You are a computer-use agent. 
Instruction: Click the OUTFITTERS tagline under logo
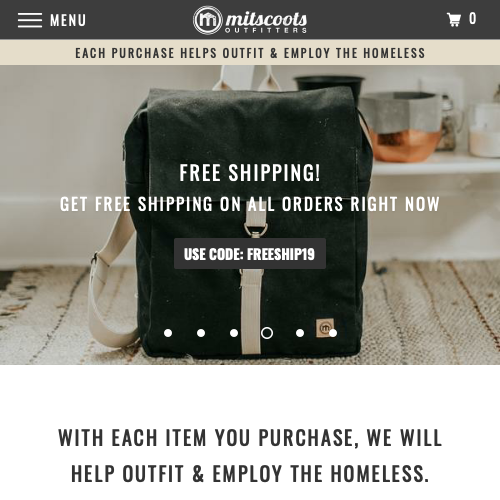266,30
